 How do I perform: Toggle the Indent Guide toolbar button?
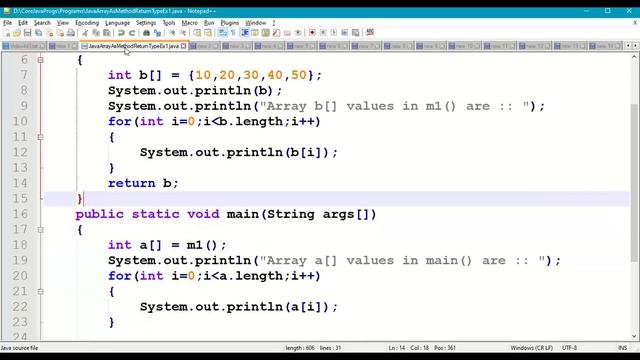(x=244, y=33)
